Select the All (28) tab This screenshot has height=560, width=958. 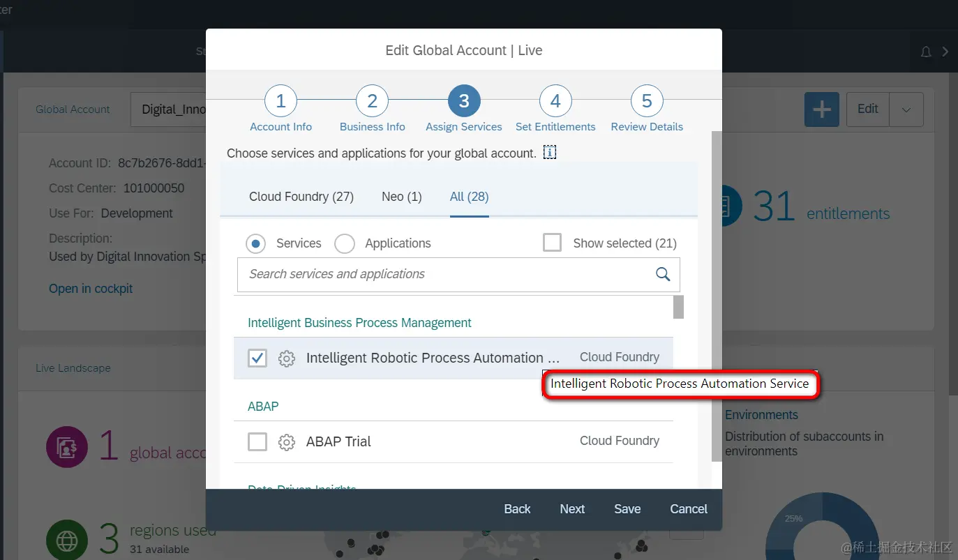click(x=469, y=197)
